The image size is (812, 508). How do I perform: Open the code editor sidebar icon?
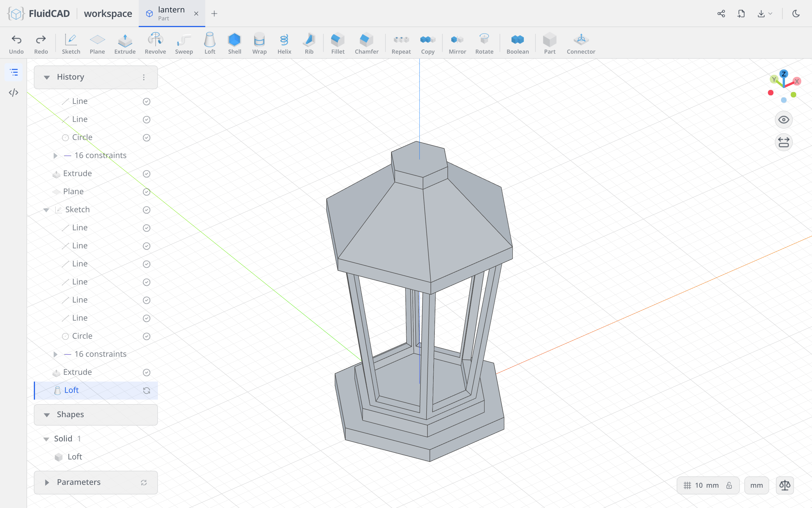(14, 92)
